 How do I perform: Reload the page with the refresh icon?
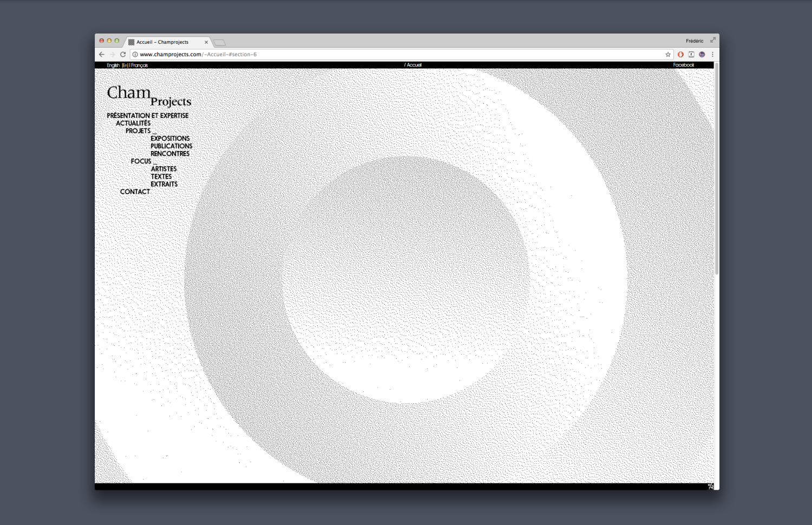pos(123,54)
